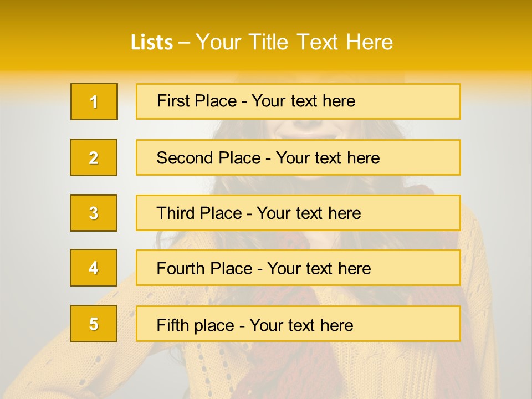Click the number 5 box
This screenshot has width=532, height=399.
pyautogui.click(x=94, y=324)
